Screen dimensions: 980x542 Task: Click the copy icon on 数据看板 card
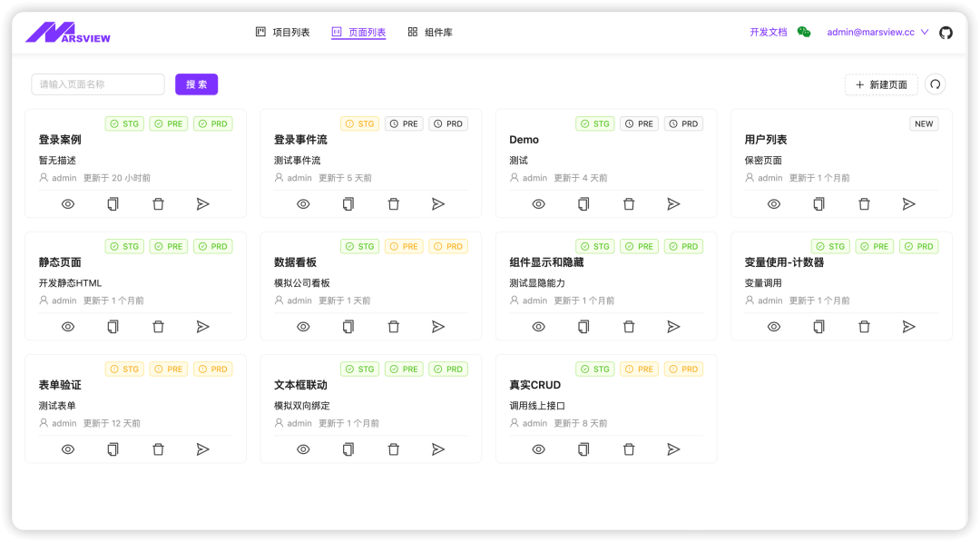348,327
